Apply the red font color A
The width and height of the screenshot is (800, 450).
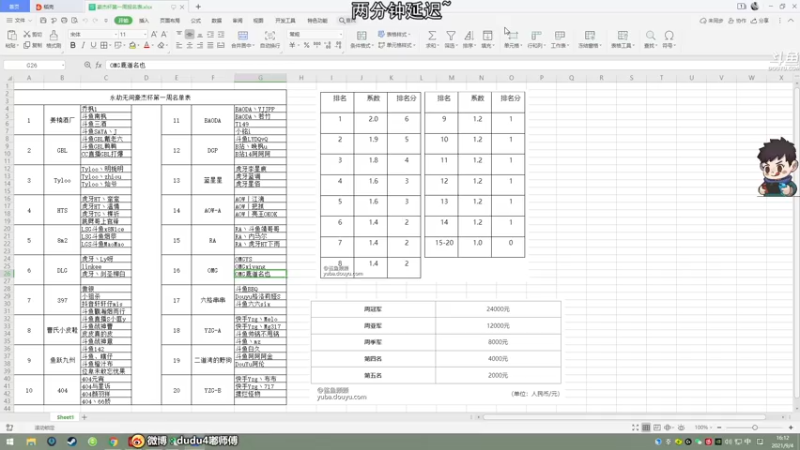tap(147, 45)
